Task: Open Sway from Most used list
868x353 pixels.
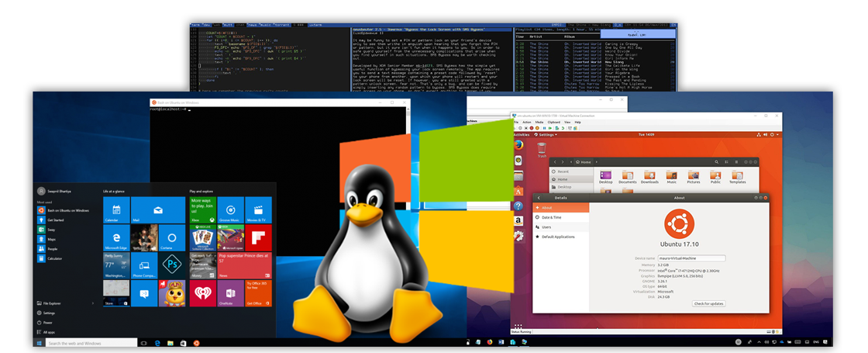Action: [46, 230]
